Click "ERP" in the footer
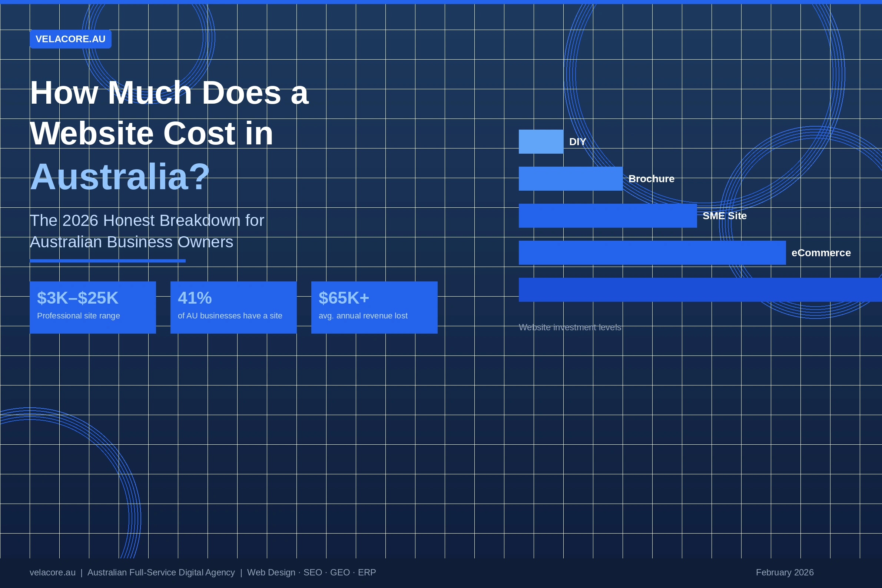The height and width of the screenshot is (588, 882). pyautogui.click(x=367, y=572)
